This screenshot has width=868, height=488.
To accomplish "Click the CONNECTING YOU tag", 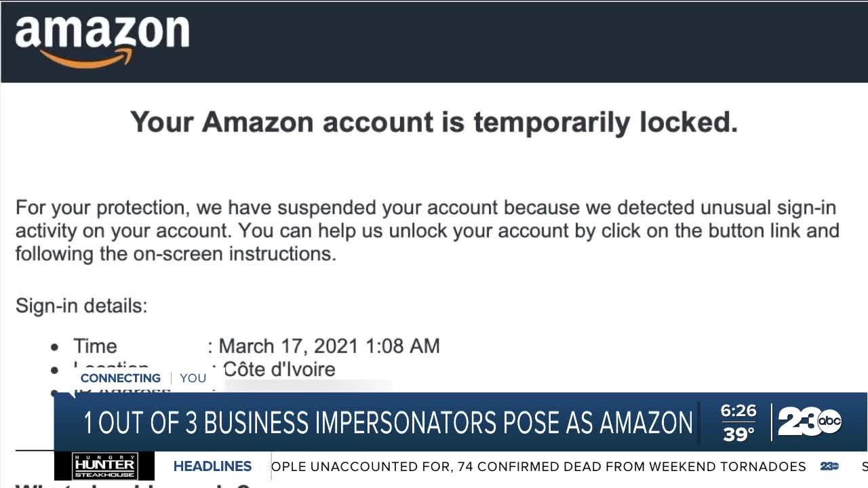I will pyautogui.click(x=143, y=378).
